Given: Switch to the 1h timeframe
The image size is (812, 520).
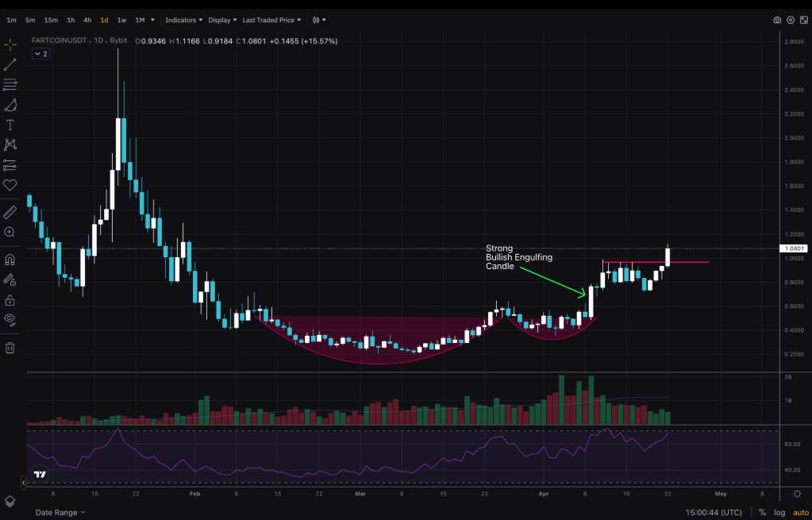Looking at the screenshot, I should (x=71, y=20).
